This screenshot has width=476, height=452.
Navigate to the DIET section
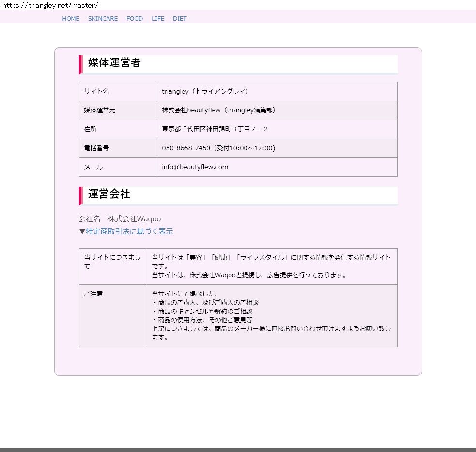[x=180, y=19]
